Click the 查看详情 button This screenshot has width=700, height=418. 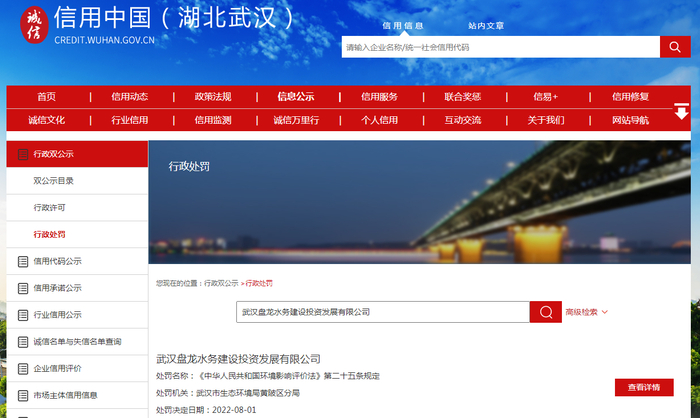(644, 387)
